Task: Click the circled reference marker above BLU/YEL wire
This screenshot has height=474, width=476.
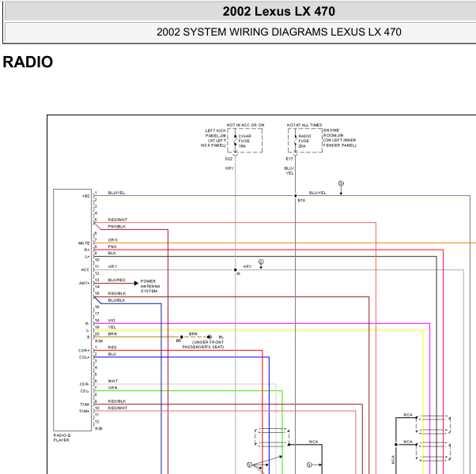Action: pos(341,183)
